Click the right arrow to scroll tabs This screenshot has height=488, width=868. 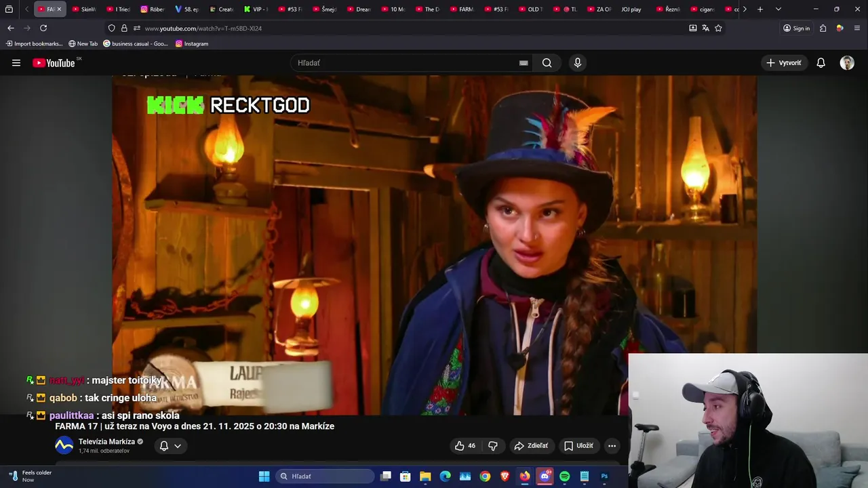(745, 9)
